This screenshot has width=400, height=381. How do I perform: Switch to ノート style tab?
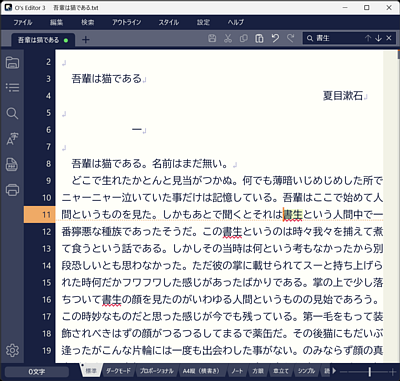coord(237,371)
